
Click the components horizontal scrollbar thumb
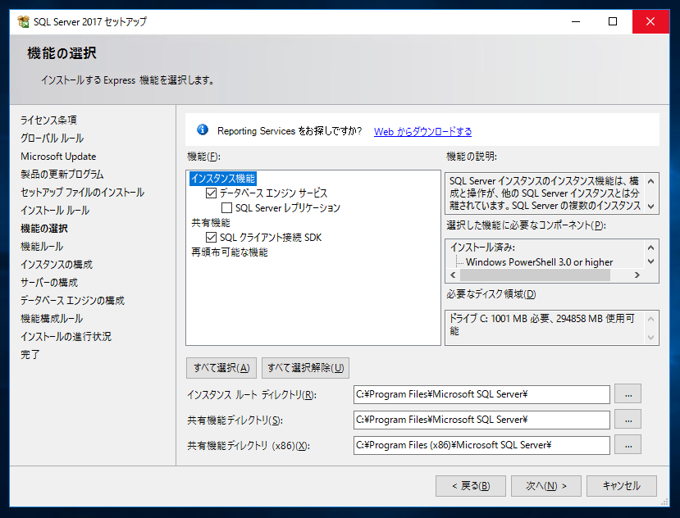point(535,275)
